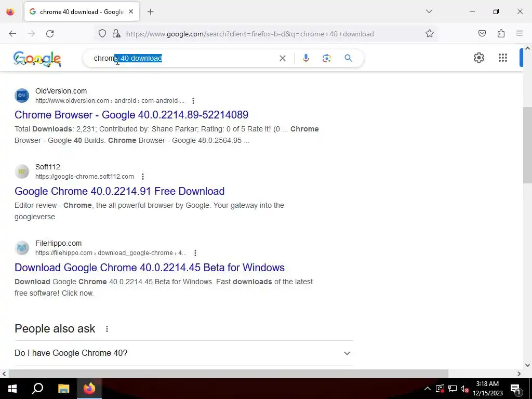Viewport: 532px width, 399px height.
Task: Clear the search box with the X icon
Action: (282, 58)
